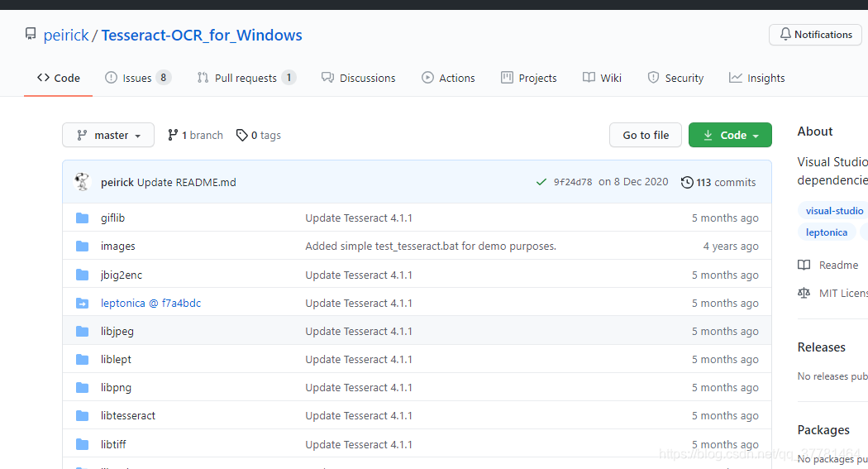The image size is (868, 469).
Task: Open the Tesseract-OCR_for_Windows repository link
Action: 202,35
